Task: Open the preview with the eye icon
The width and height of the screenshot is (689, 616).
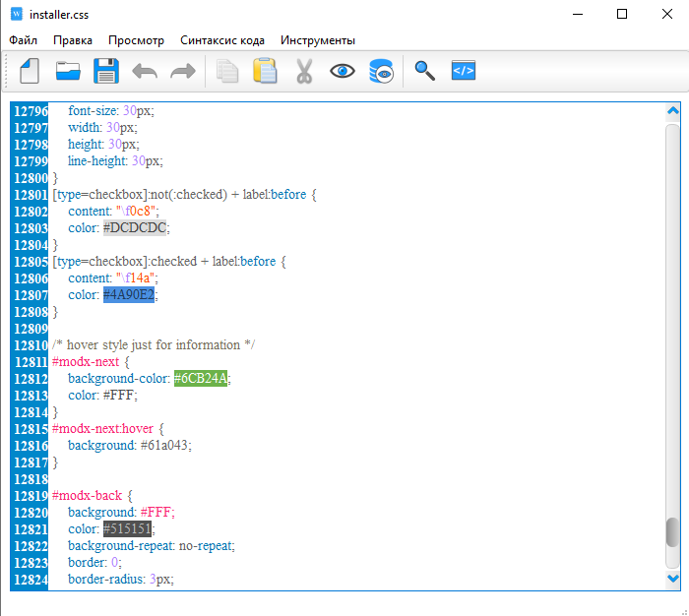Action: [x=343, y=71]
